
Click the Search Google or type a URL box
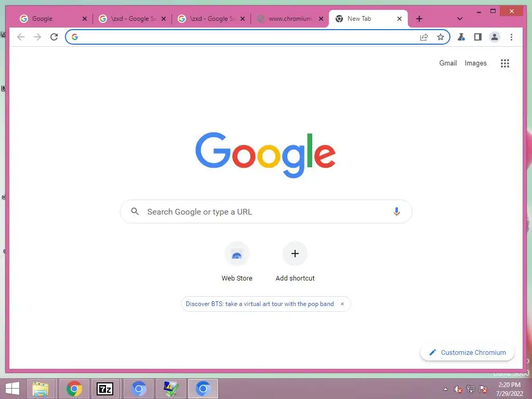coord(266,211)
